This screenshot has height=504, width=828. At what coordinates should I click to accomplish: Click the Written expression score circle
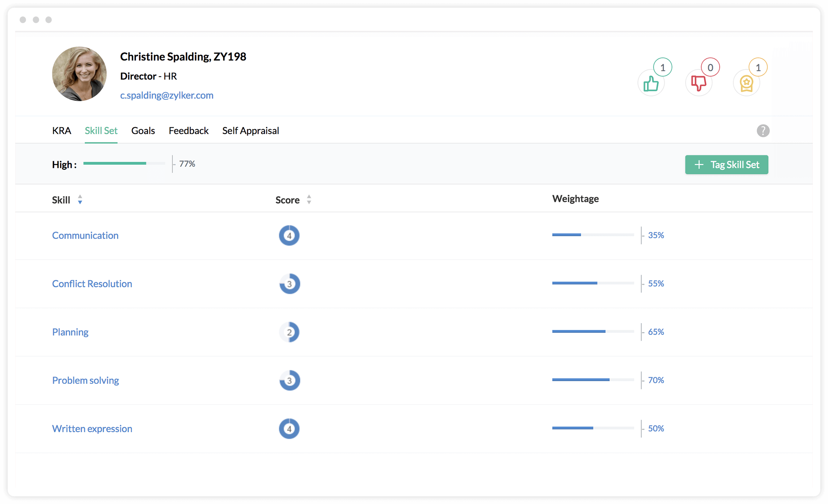click(289, 428)
